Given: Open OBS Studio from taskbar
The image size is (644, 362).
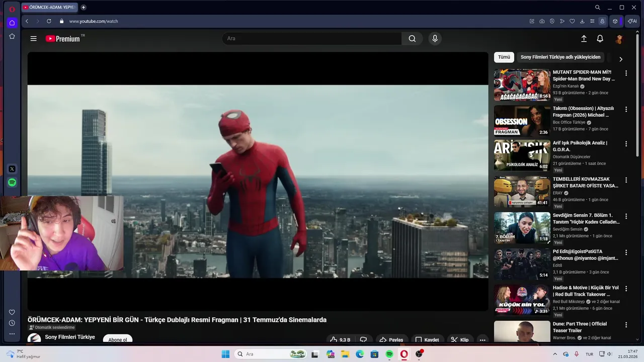Looking at the screenshot, I should pyautogui.click(x=419, y=354).
